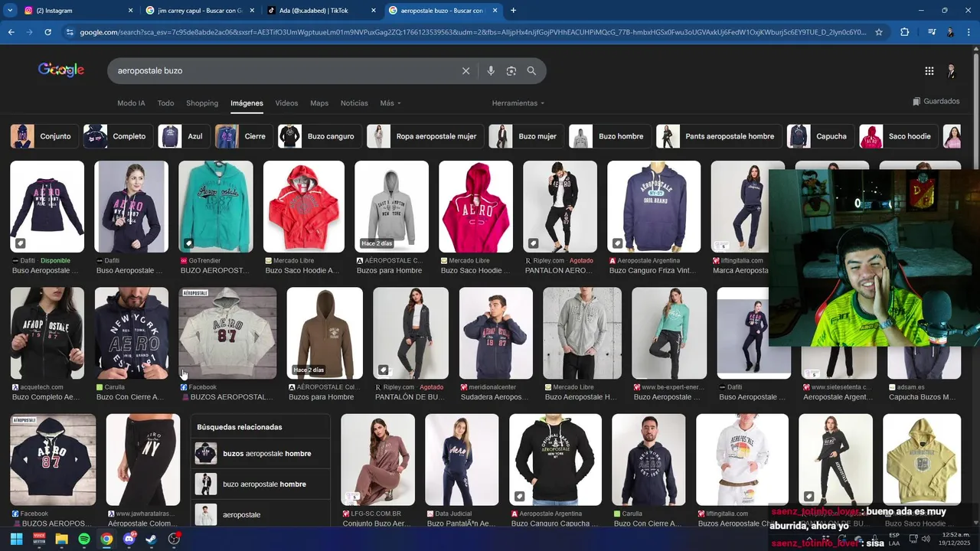Expand the Herramientas dropdown

click(x=518, y=103)
